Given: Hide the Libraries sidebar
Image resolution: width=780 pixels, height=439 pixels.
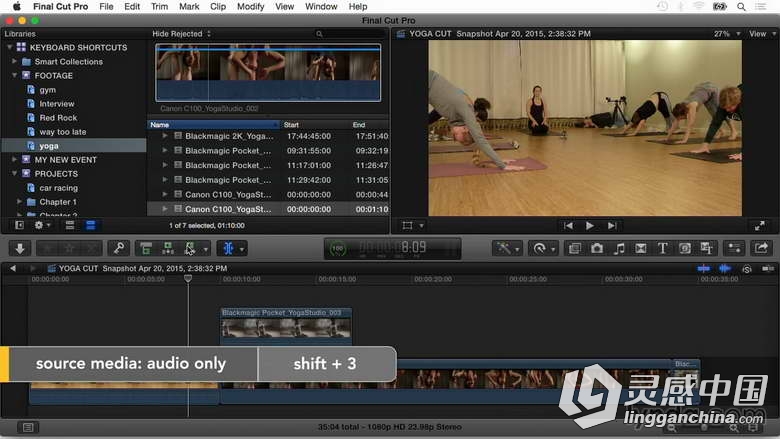Looking at the screenshot, I should (19, 225).
